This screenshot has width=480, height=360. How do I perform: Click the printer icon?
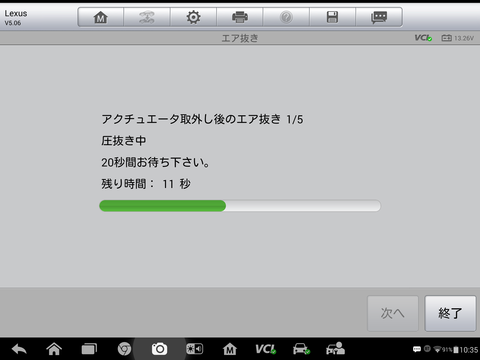240,17
